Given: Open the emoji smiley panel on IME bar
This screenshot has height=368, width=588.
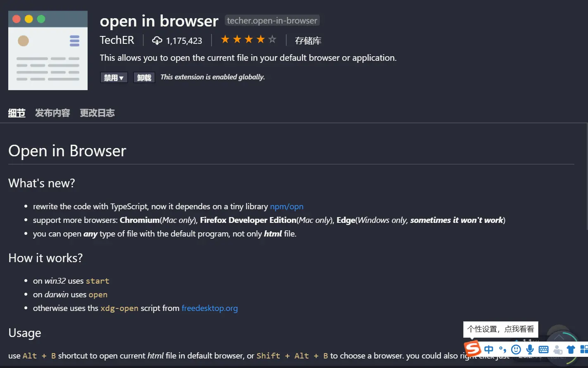Looking at the screenshot, I should coord(516,349).
